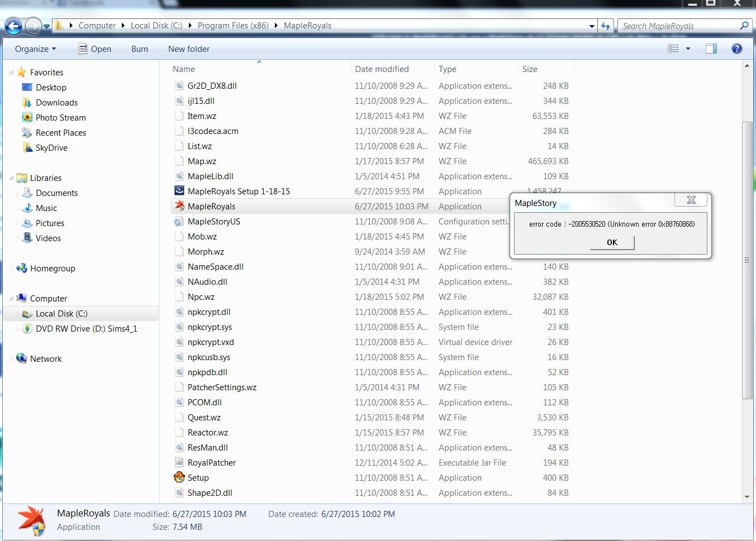
Task: Go back with the Back arrow button
Action: click(x=13, y=26)
